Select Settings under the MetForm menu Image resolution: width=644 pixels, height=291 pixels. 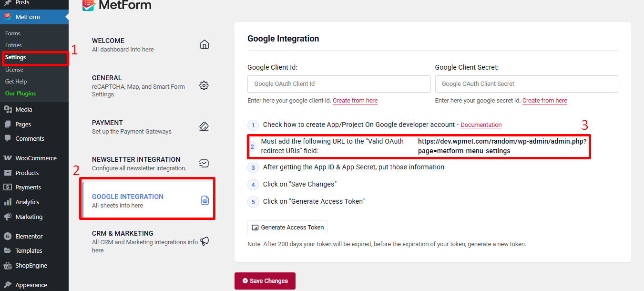[14, 57]
